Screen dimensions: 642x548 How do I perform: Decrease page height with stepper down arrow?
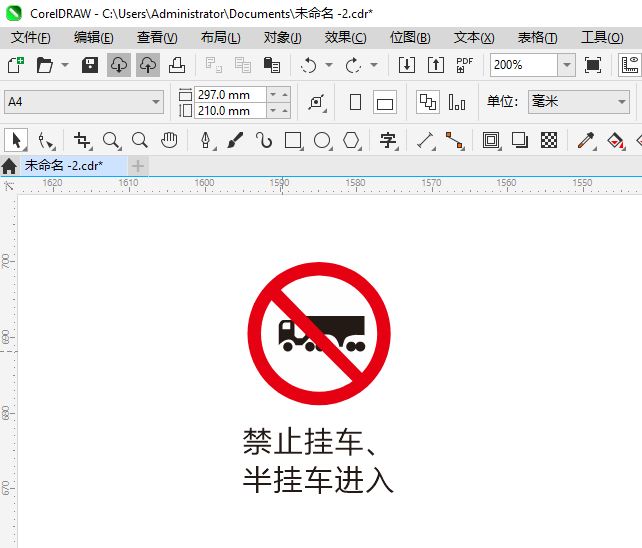273,111
